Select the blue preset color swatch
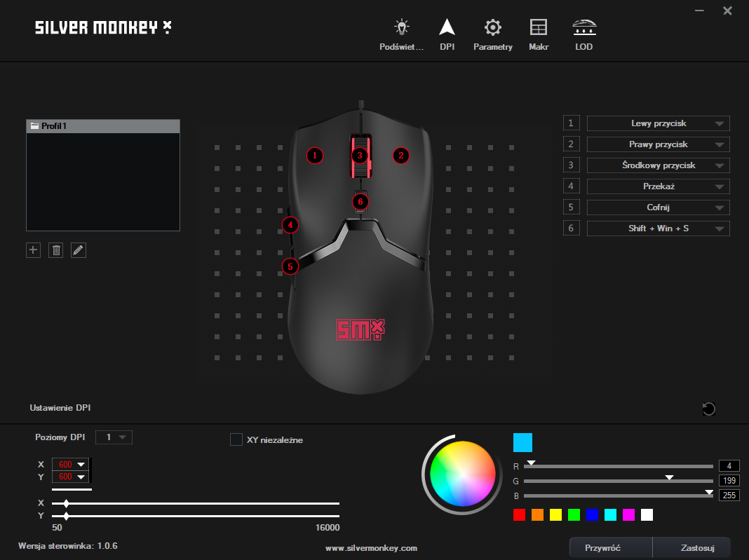This screenshot has width=749, height=560. coord(592,514)
